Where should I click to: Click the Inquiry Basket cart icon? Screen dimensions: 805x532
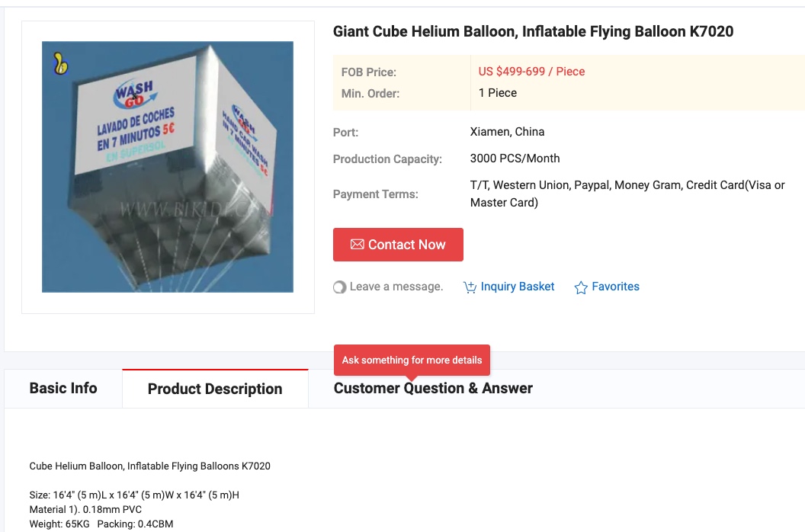[x=470, y=287]
